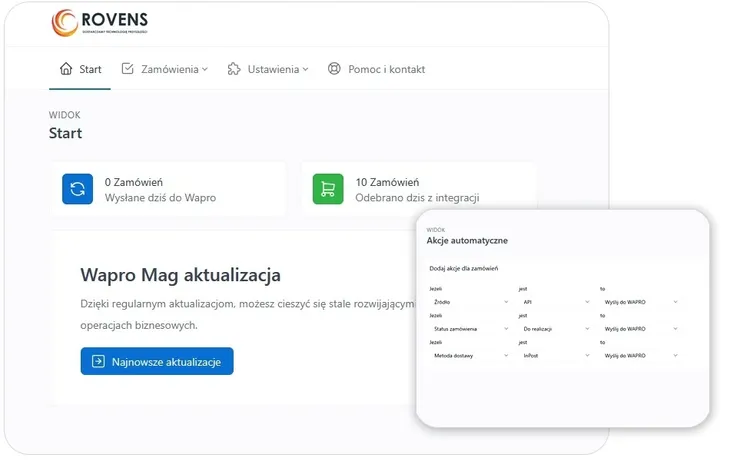Screen dimensions: 730x461
Task: Expand the Ustawienia menu
Action: click(x=268, y=69)
